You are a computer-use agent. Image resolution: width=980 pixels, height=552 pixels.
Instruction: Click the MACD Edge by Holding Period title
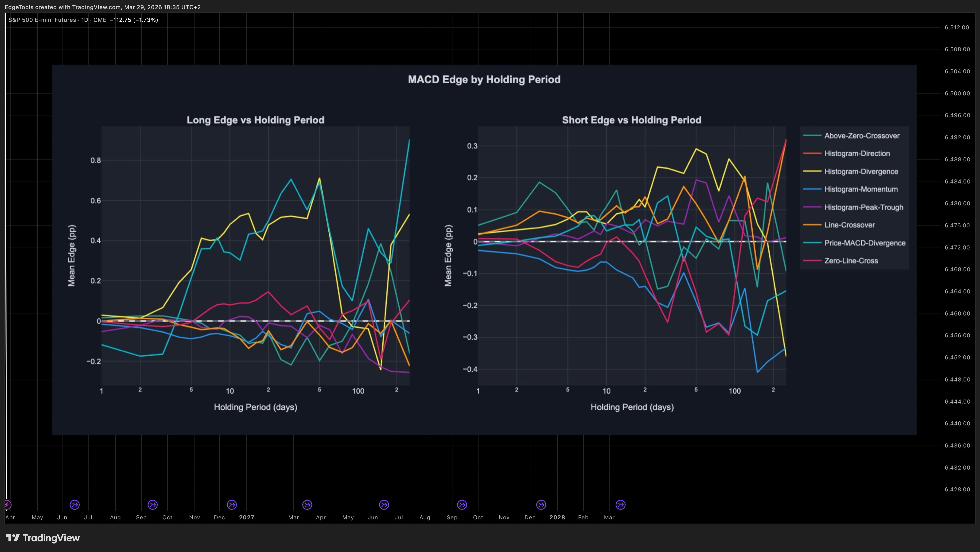(484, 79)
